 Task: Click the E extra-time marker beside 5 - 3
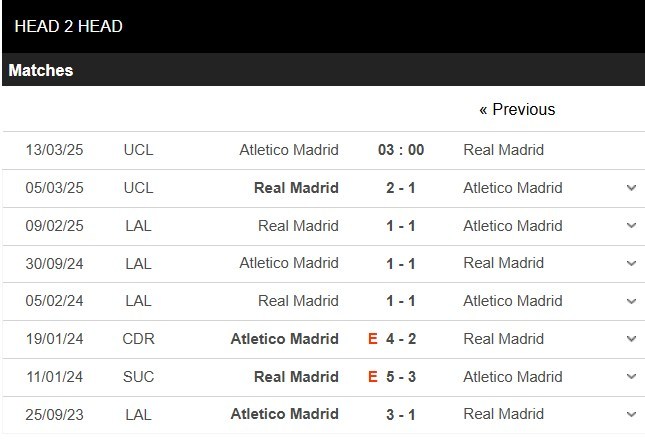373,377
